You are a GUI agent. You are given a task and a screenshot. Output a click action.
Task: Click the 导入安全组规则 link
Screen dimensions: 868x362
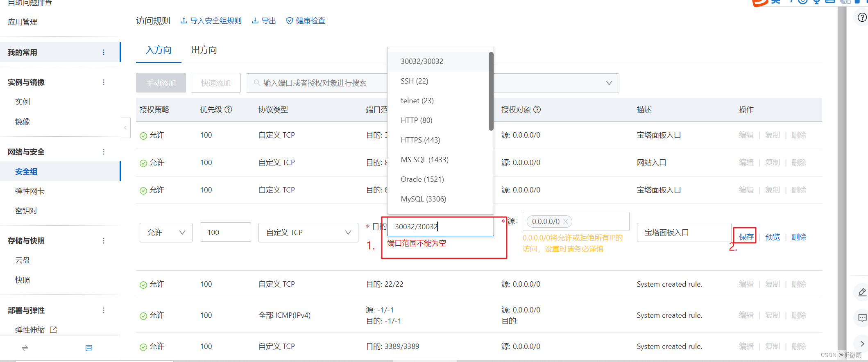coord(211,21)
